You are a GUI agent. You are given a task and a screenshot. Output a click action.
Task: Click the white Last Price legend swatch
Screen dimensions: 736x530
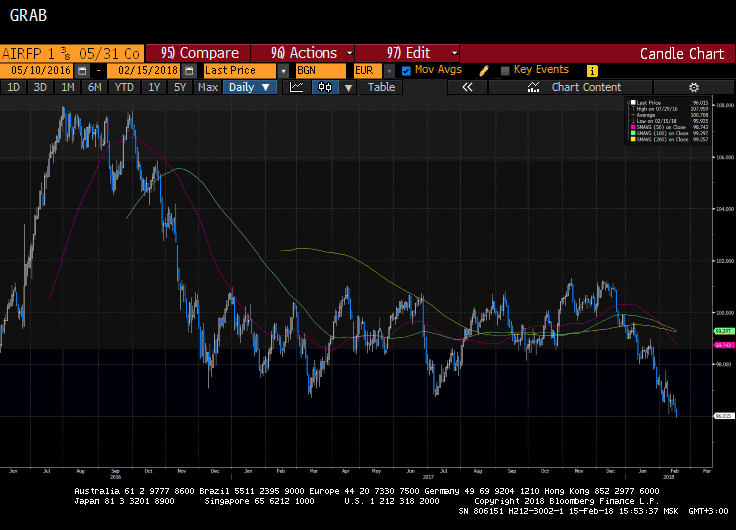(x=633, y=102)
